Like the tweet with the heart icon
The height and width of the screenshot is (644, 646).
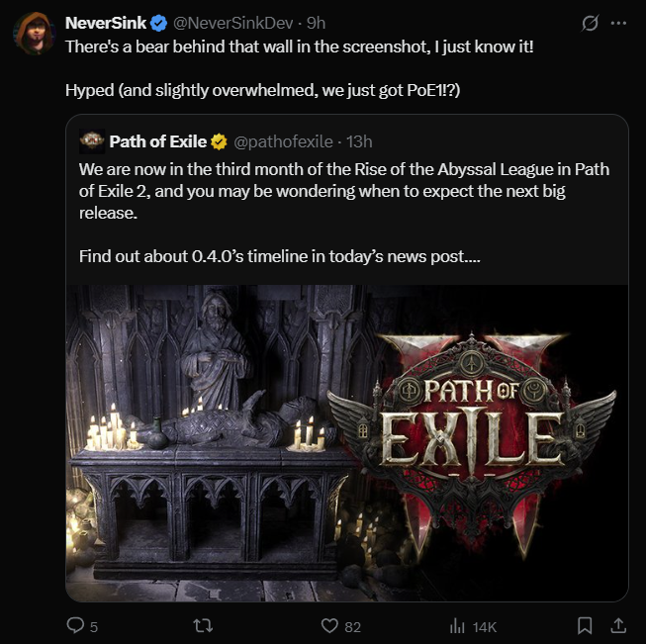(x=331, y=625)
